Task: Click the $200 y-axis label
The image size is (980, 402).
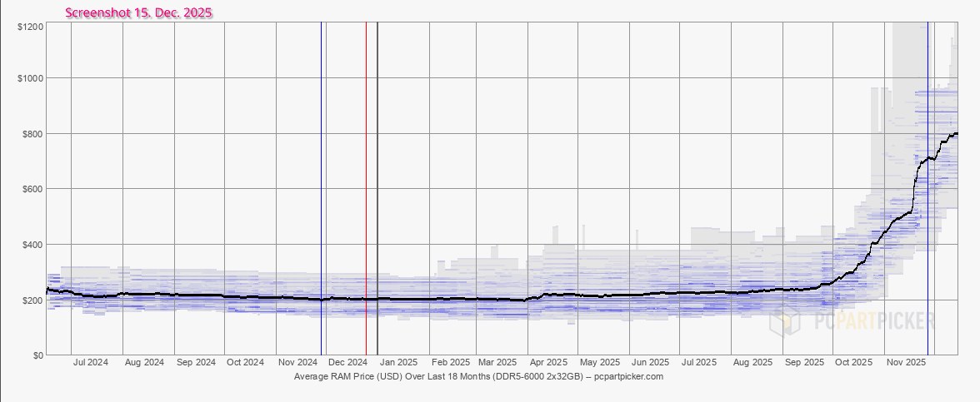Action: 33,300
